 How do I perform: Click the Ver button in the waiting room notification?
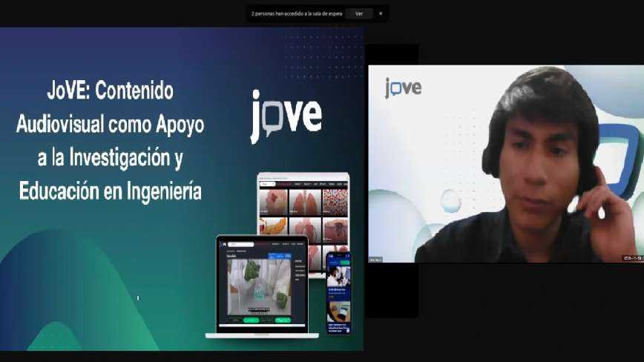359,13
